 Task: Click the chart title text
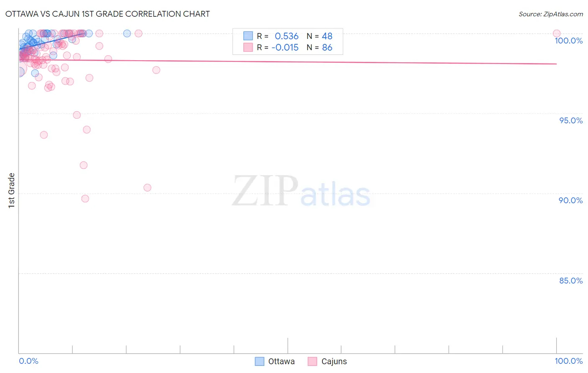click(107, 14)
